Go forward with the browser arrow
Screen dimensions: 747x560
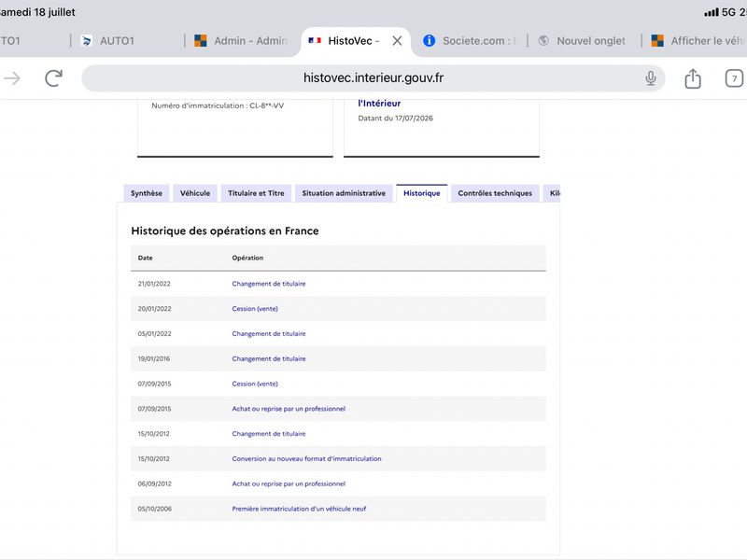point(12,78)
